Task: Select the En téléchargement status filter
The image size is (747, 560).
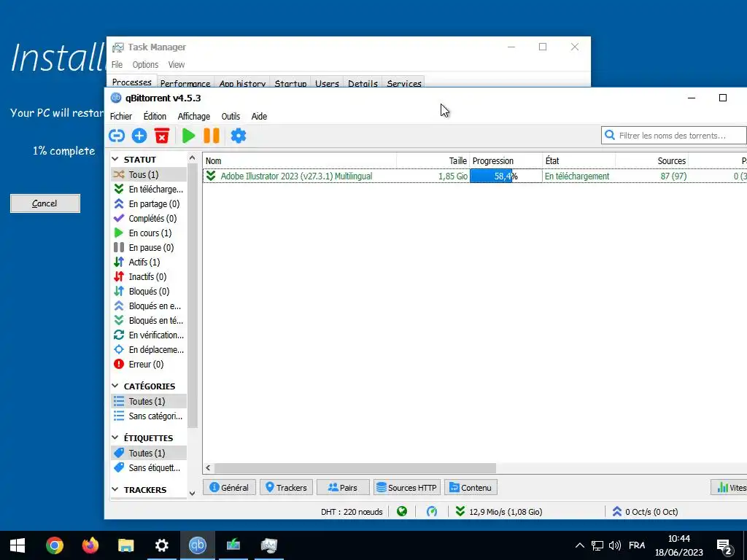Action: (x=149, y=189)
